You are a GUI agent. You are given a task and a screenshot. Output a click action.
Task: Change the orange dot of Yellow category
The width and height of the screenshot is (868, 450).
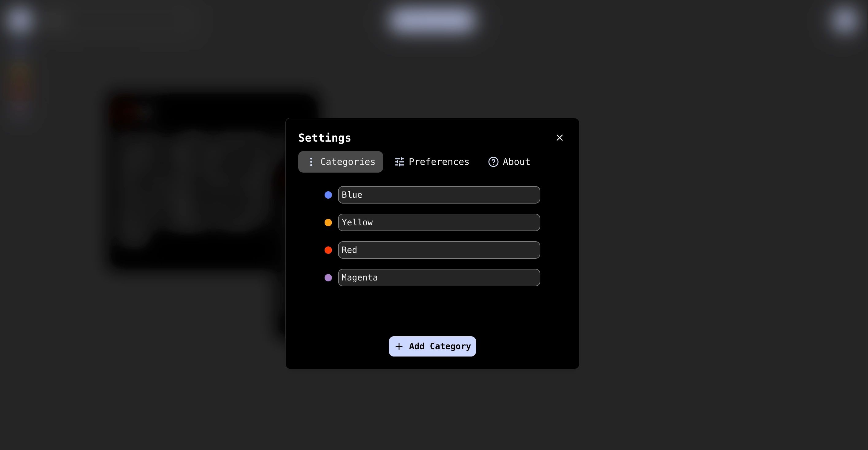click(328, 223)
